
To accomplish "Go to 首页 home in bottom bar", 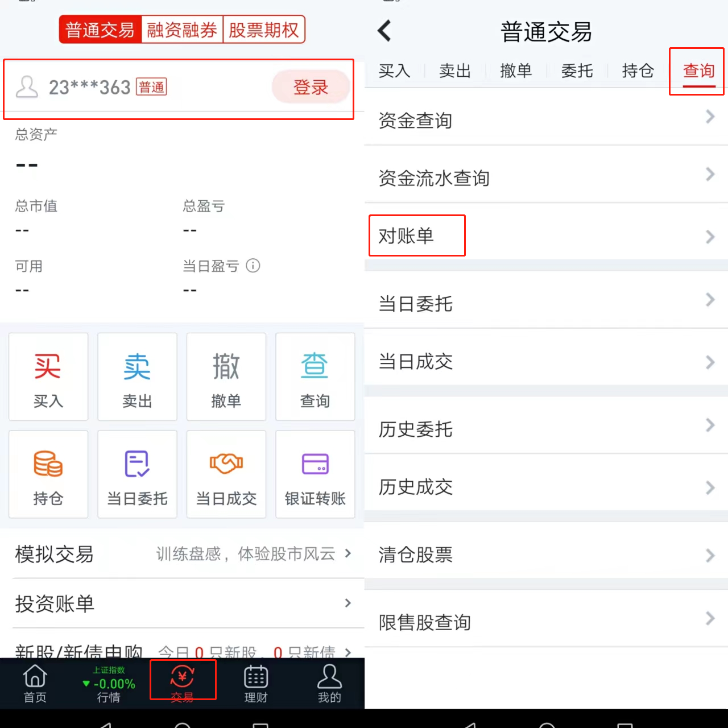I will pos(35,684).
